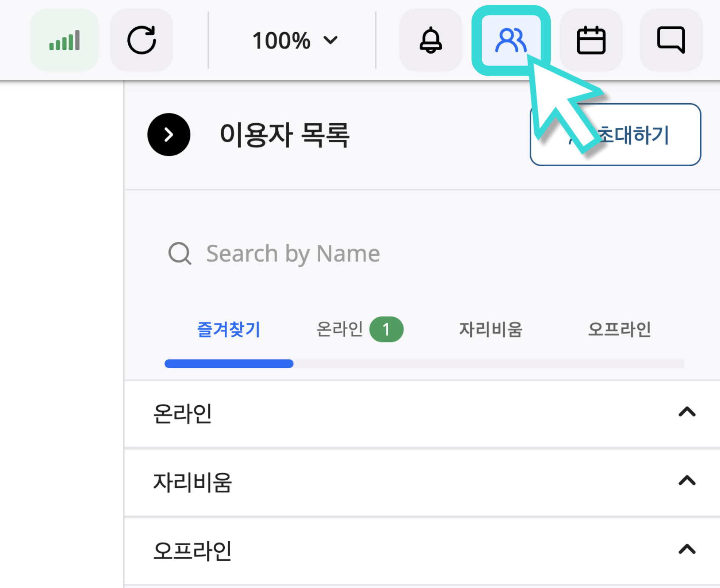Click the 이용자 목록 panel title
The image size is (720, 588).
(284, 135)
